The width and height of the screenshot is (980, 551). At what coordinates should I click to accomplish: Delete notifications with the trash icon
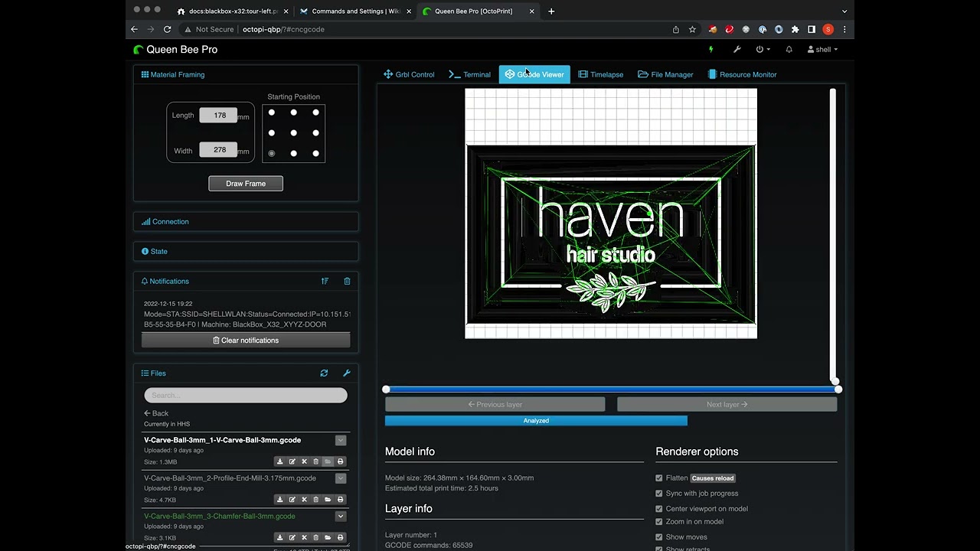(347, 282)
